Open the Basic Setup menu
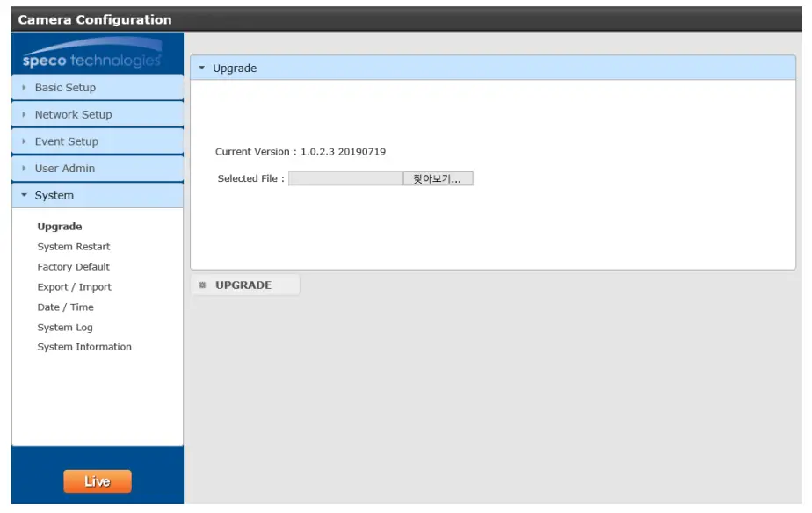Viewport: 812px width, 513px height. [98, 88]
